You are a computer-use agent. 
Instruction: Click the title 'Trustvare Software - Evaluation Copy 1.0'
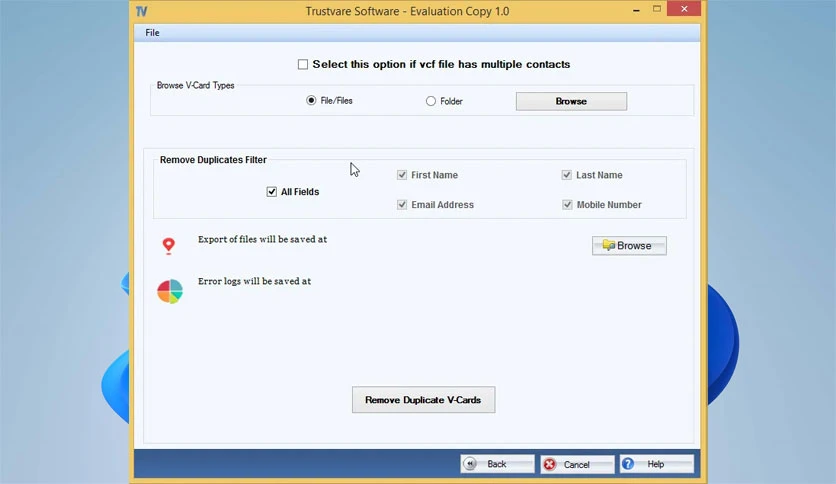(407, 11)
